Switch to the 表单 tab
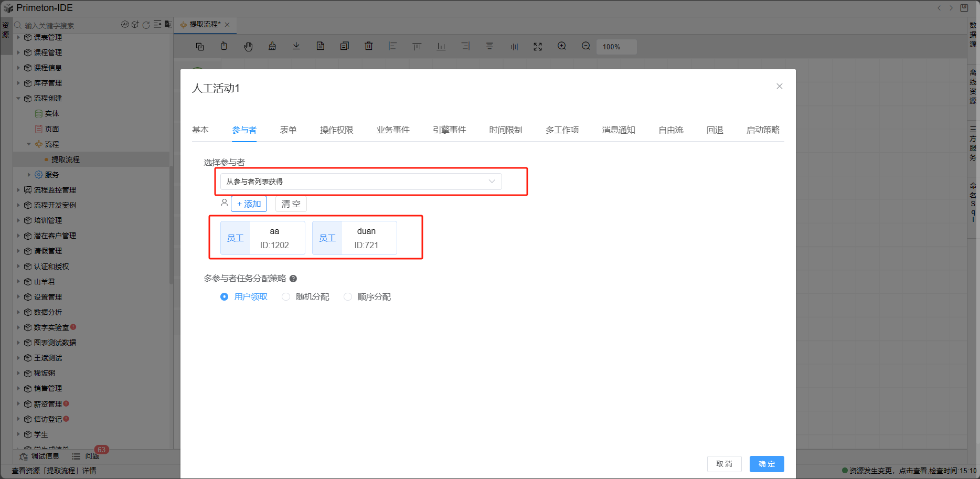The height and width of the screenshot is (479, 980). point(288,130)
